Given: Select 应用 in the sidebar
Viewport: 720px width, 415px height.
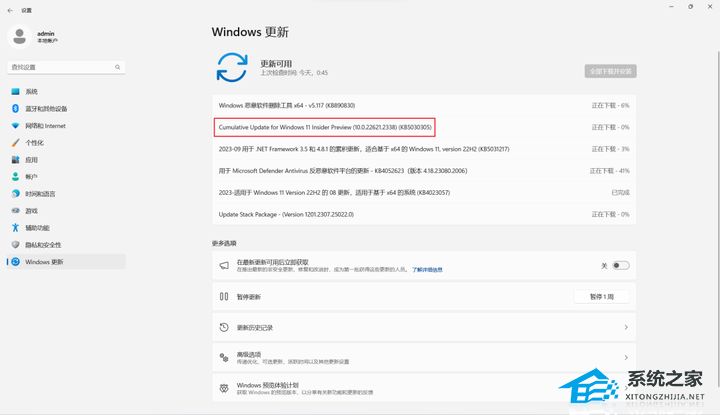Looking at the screenshot, I should pos(66,160).
